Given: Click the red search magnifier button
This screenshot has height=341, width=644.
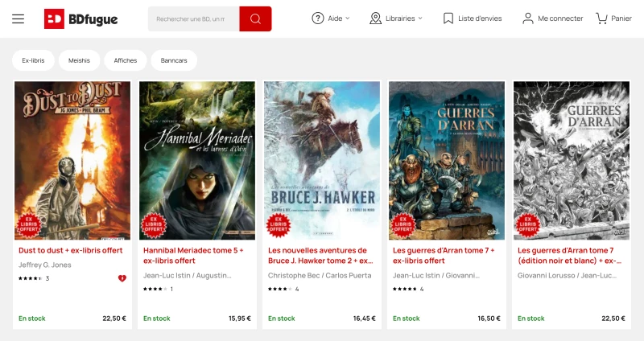Looking at the screenshot, I should pyautogui.click(x=255, y=18).
